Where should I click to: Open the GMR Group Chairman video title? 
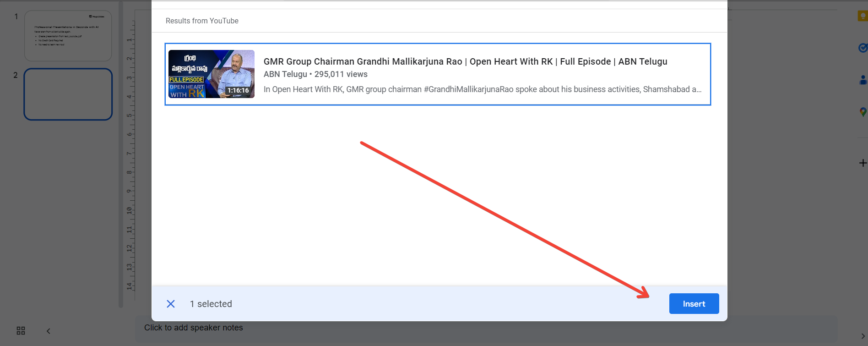click(x=465, y=61)
